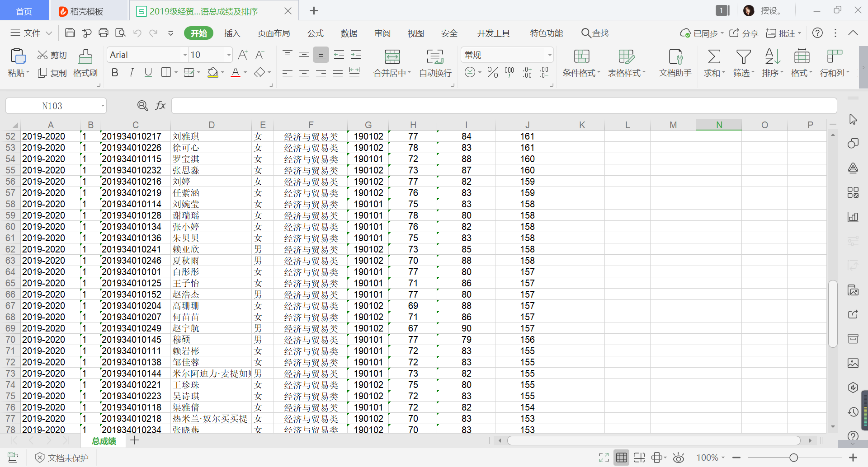
Task: Click the Print icon in quick toolbar
Action: pos(104,33)
